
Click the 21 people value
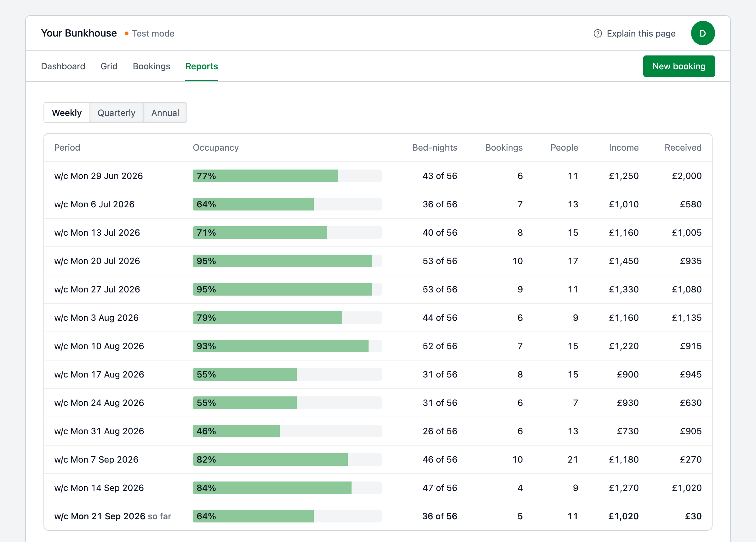pyautogui.click(x=573, y=459)
